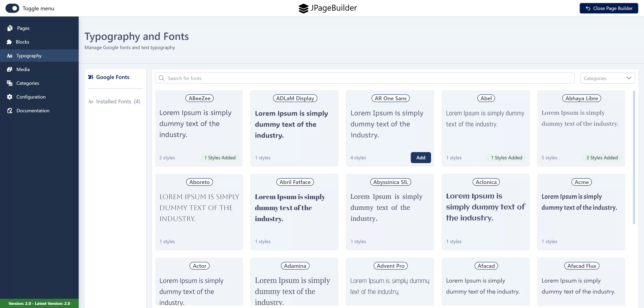Click the Aa icon beside Installed Fonts
The height and width of the screenshot is (308, 644).
(x=91, y=101)
